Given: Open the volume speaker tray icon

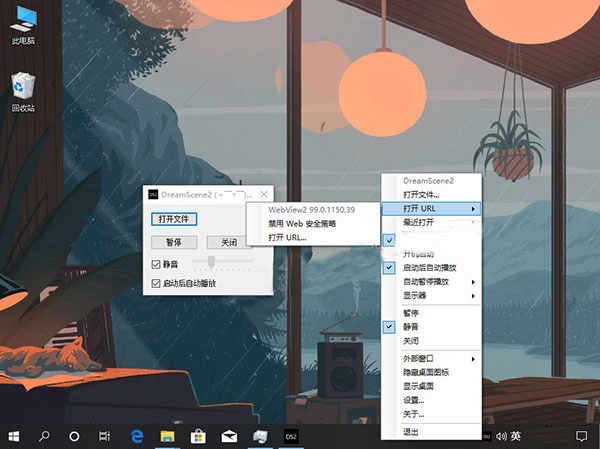Looking at the screenshot, I should (501, 436).
